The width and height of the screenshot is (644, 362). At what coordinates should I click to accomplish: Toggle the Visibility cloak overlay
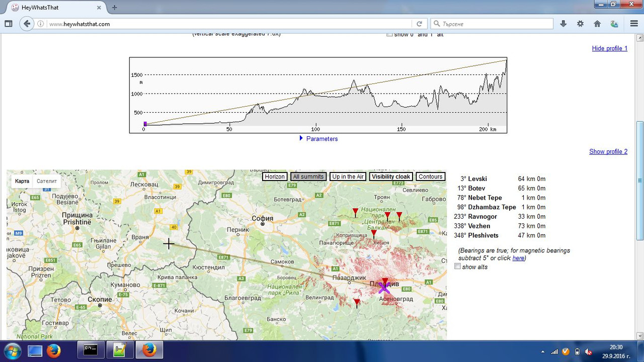[x=391, y=176]
